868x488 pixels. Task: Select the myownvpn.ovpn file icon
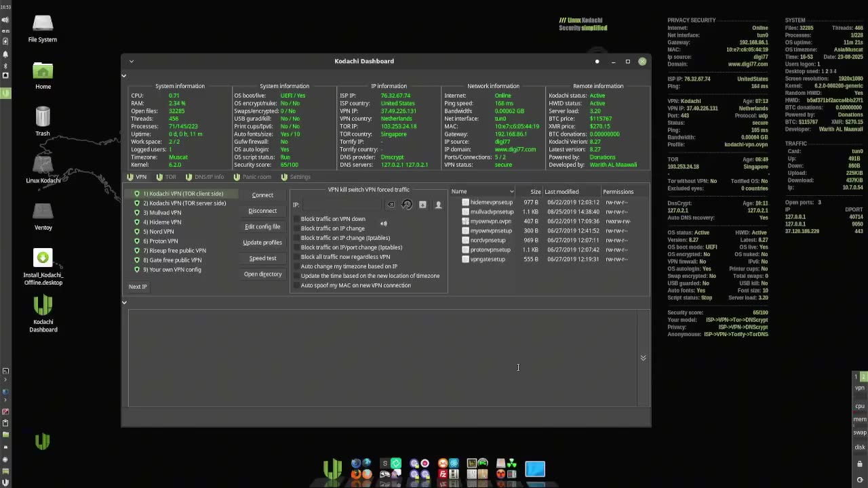465,221
